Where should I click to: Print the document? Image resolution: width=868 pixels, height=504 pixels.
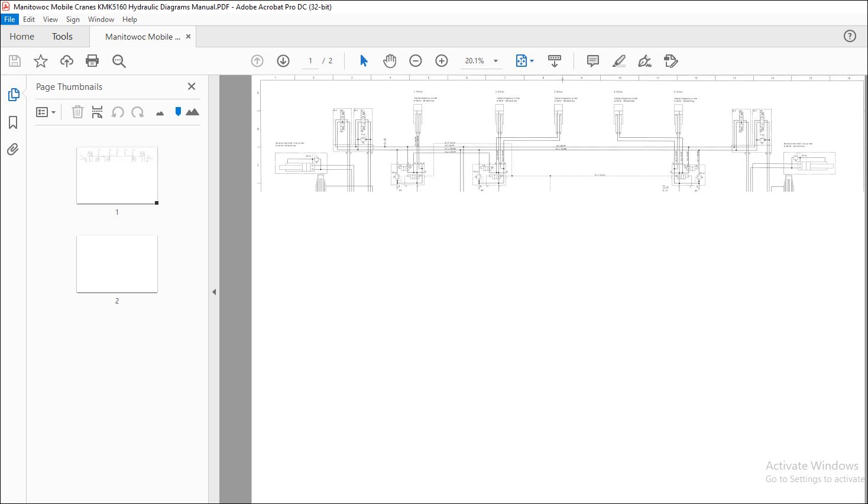click(92, 61)
